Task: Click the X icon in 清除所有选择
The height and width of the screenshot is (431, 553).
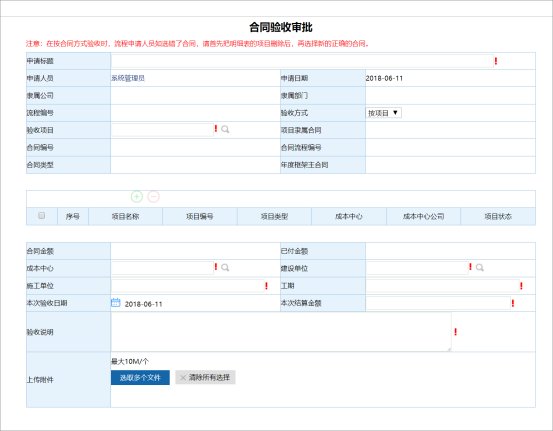Action: pyautogui.click(x=183, y=378)
